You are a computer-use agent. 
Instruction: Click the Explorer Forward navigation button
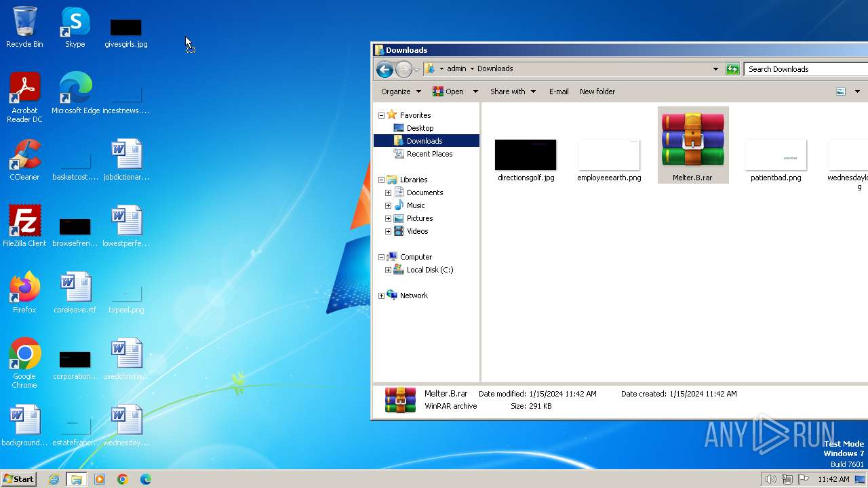click(403, 69)
